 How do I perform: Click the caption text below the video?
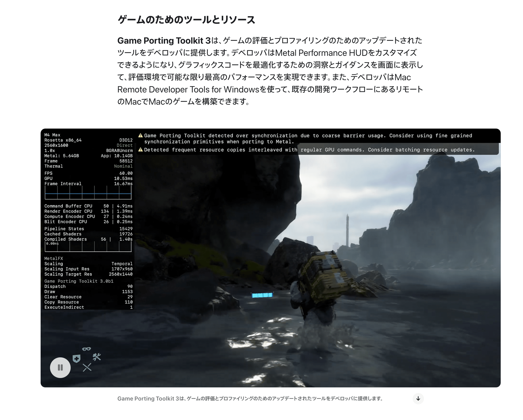tap(250, 398)
